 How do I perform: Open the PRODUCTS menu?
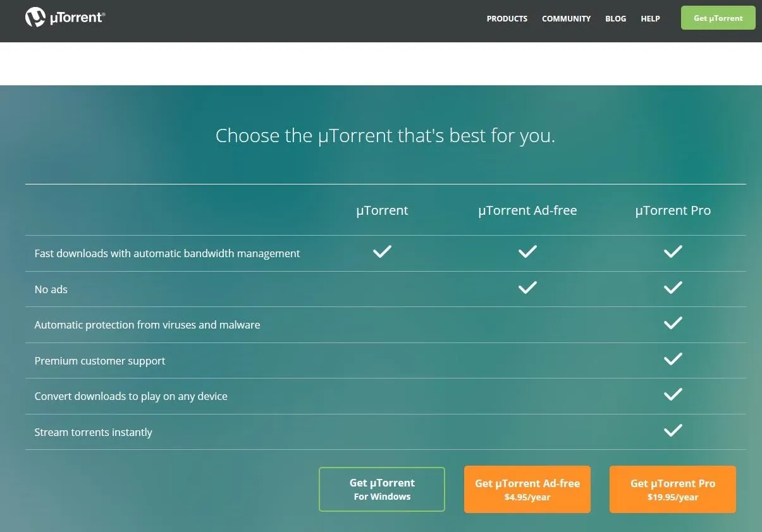[507, 19]
